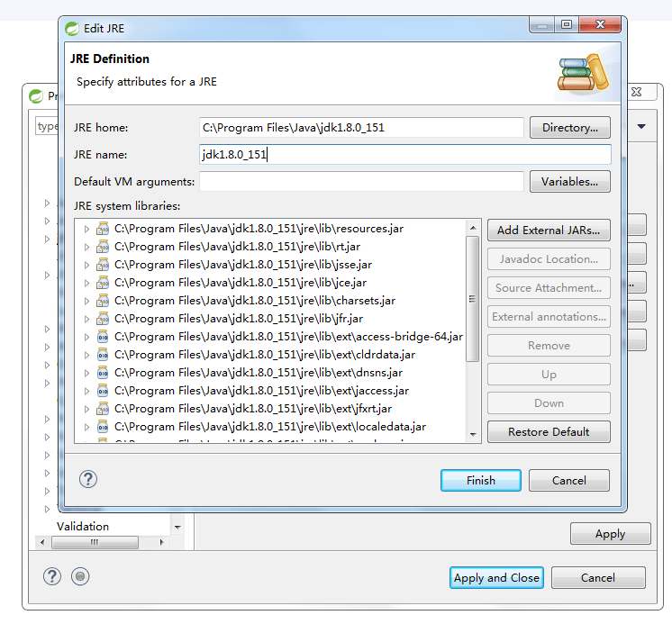Viewport: 672px width, 624px height.
Task: Click the Default VM arguments field
Action: coord(361,182)
